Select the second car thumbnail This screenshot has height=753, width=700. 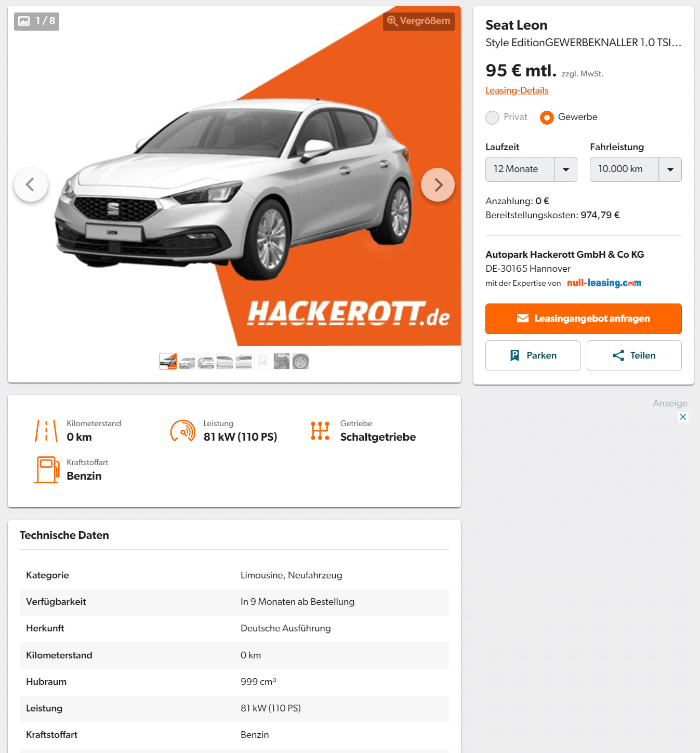[x=187, y=361]
